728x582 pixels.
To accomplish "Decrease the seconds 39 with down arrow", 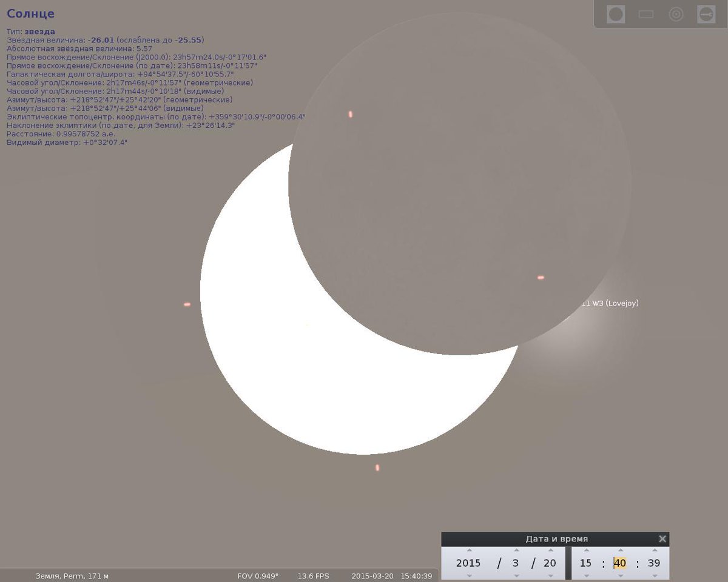I will point(654,575).
